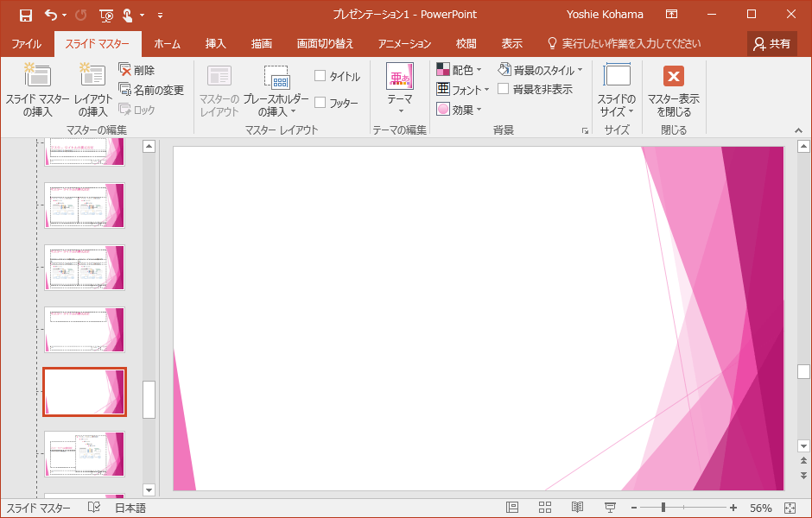
Task: Customize Quick Access Toolbar dropdown
Action: (x=160, y=16)
